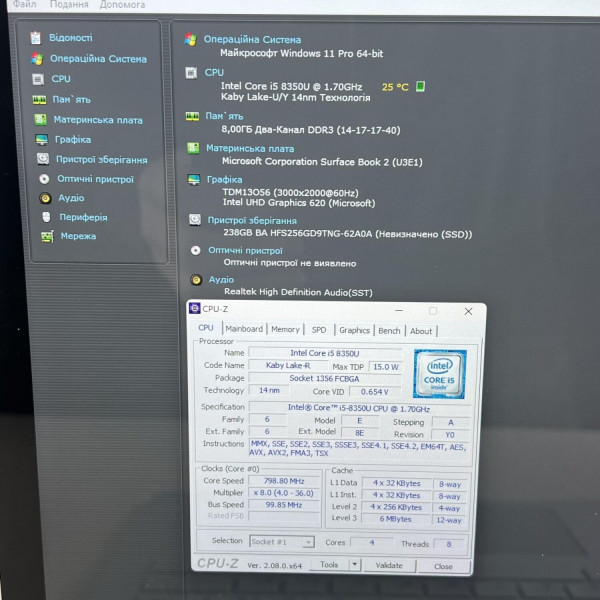
Task: Click the audio speaker icon in summary panel
Action: 196,280
